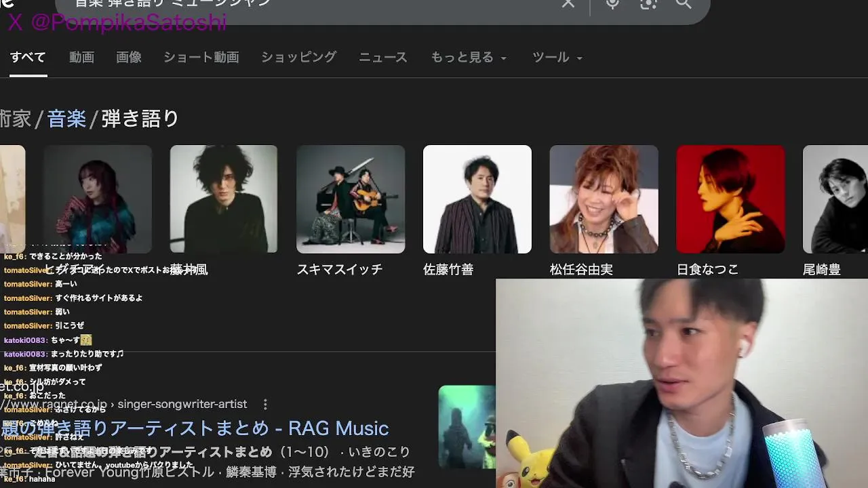The image size is (868, 488).
Task: Click the katoki0083 ちゃ〜す chat message
Action: click(47, 340)
